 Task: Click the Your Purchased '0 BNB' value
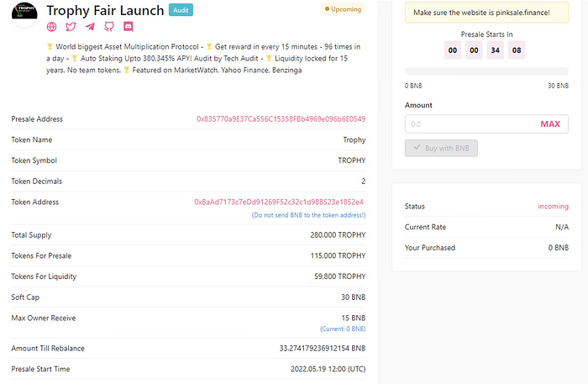(x=559, y=248)
